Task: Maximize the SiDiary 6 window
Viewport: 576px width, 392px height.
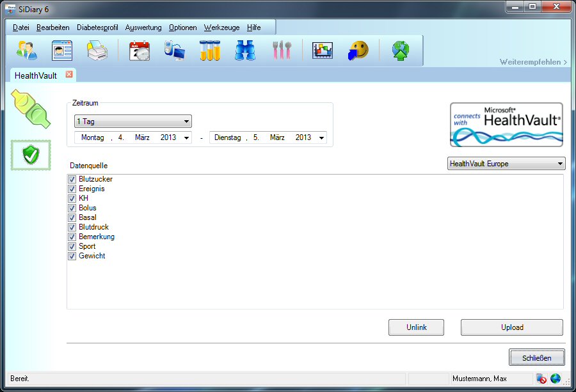Action: coord(532,7)
